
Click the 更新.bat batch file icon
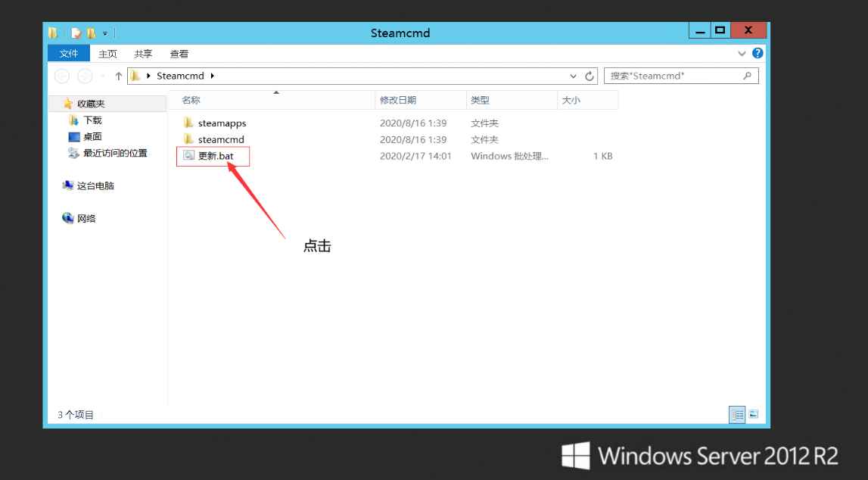click(x=188, y=155)
